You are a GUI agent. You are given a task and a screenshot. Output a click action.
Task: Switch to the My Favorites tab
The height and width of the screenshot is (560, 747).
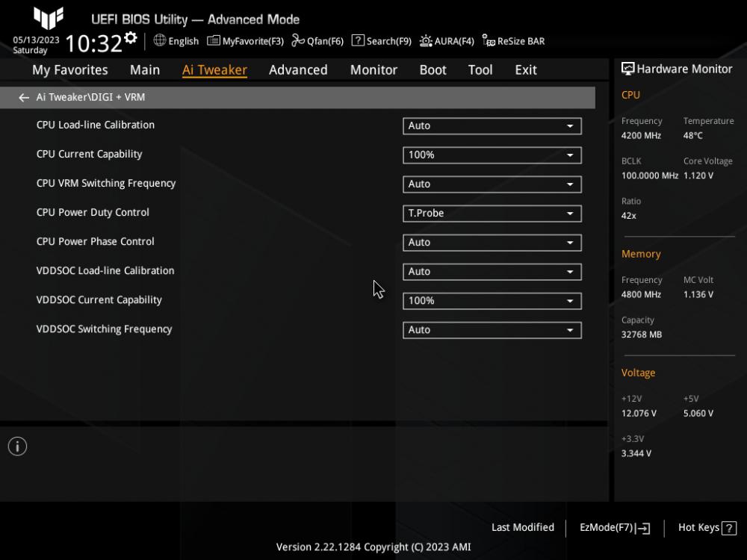click(70, 70)
